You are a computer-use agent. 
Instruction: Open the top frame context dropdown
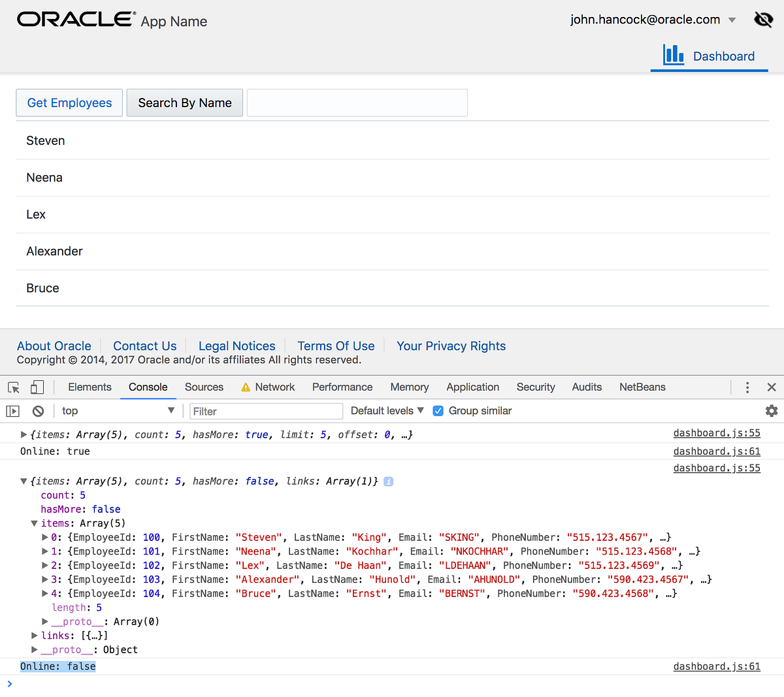(x=118, y=411)
